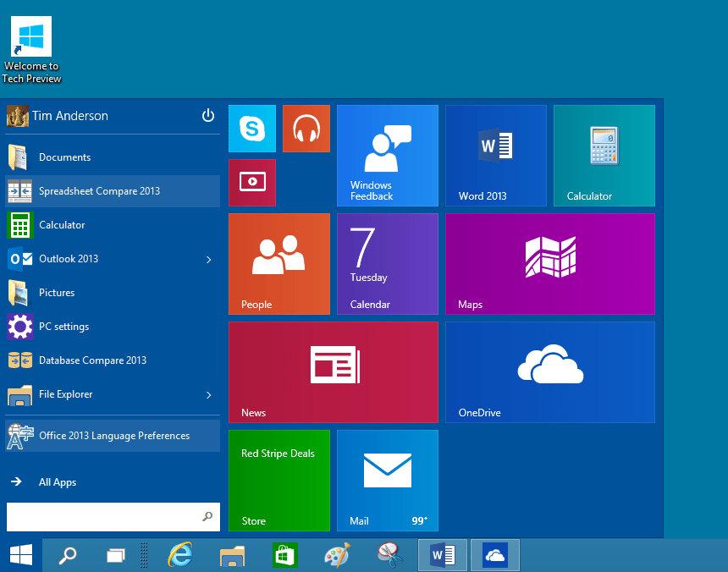The image size is (728, 572).
Task: Open the Video player tile
Action: tap(252, 182)
